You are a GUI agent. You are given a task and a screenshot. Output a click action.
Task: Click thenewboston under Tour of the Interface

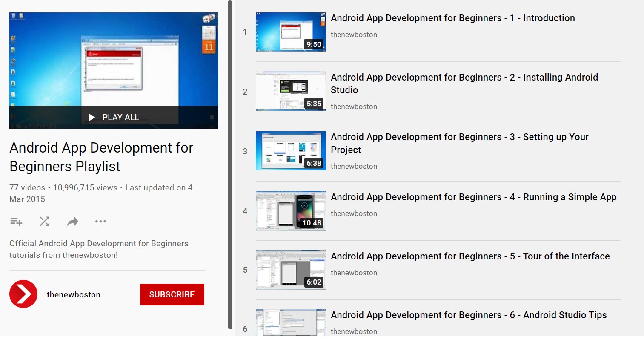[354, 273]
